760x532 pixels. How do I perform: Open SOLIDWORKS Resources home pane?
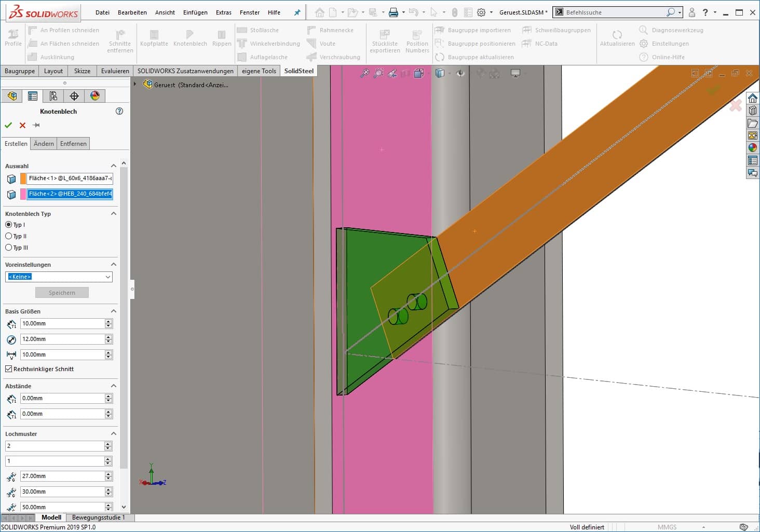[753, 98]
